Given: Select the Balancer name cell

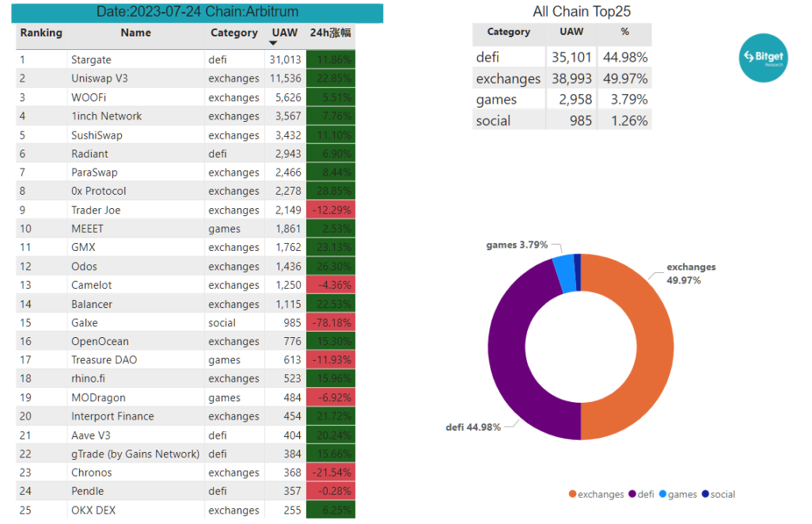Looking at the screenshot, I should point(92,305).
